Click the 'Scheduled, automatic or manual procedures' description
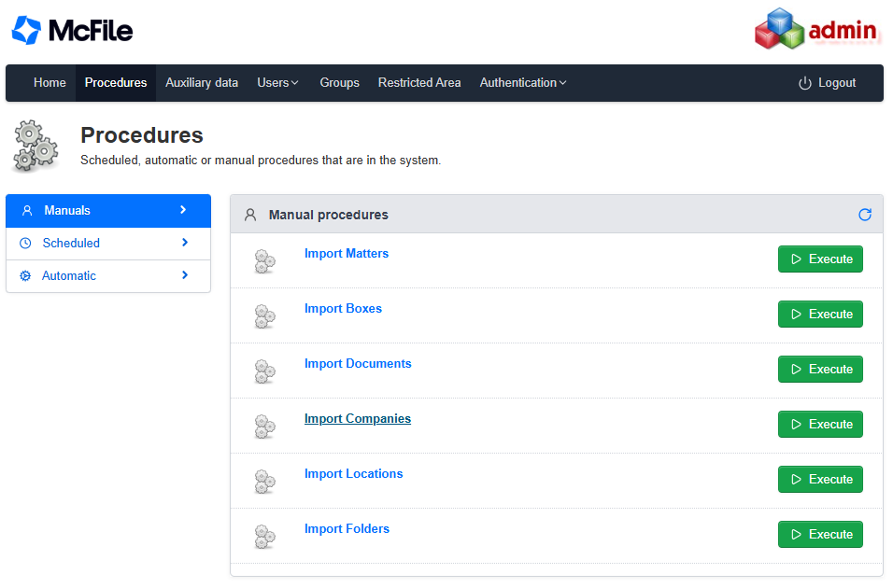893x588 pixels. pos(261,161)
